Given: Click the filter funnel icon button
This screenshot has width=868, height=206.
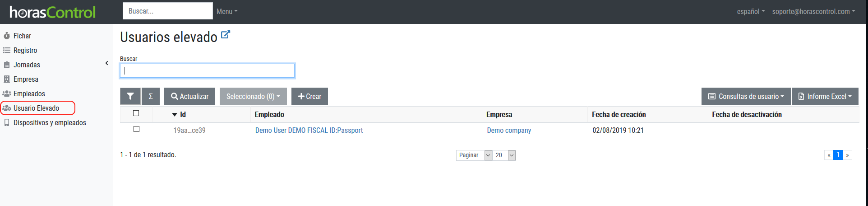Looking at the screenshot, I should point(130,96).
